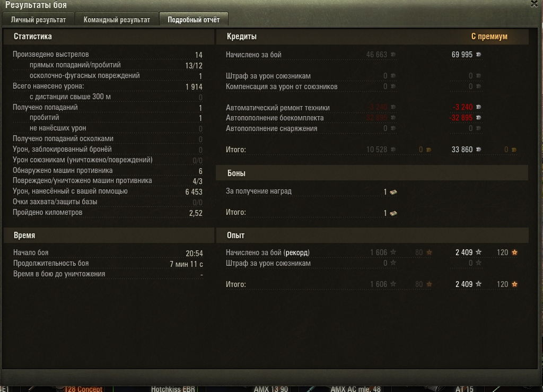Click credits icon beside -3 240 premium repair
The width and height of the screenshot is (543, 392).
479,107
